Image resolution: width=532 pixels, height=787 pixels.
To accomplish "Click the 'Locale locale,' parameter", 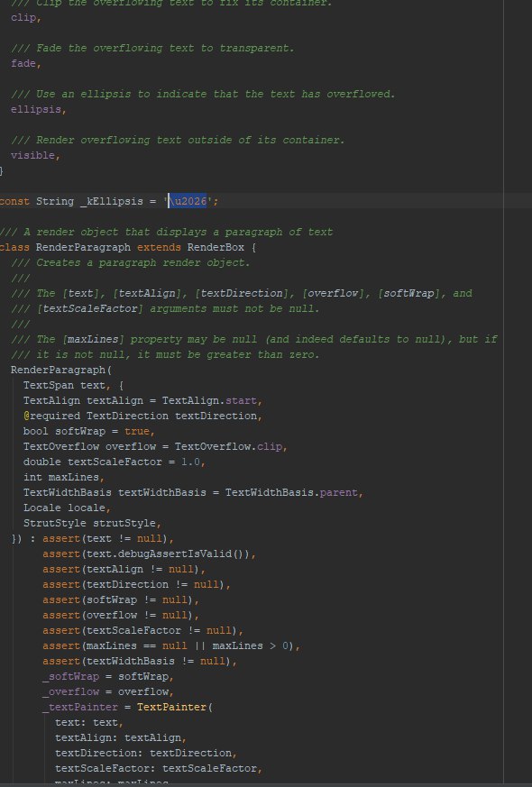I will pyautogui.click(x=67, y=508).
